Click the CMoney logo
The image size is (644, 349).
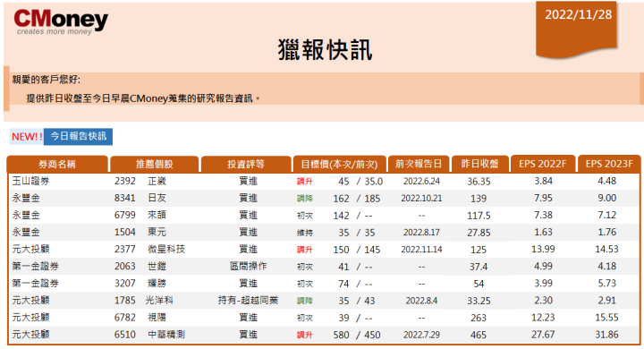point(61,21)
